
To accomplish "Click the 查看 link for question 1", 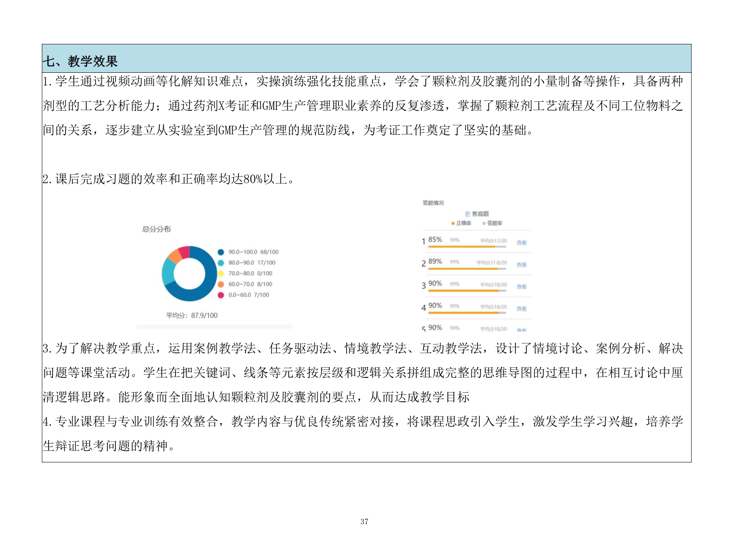I will 521,243.
